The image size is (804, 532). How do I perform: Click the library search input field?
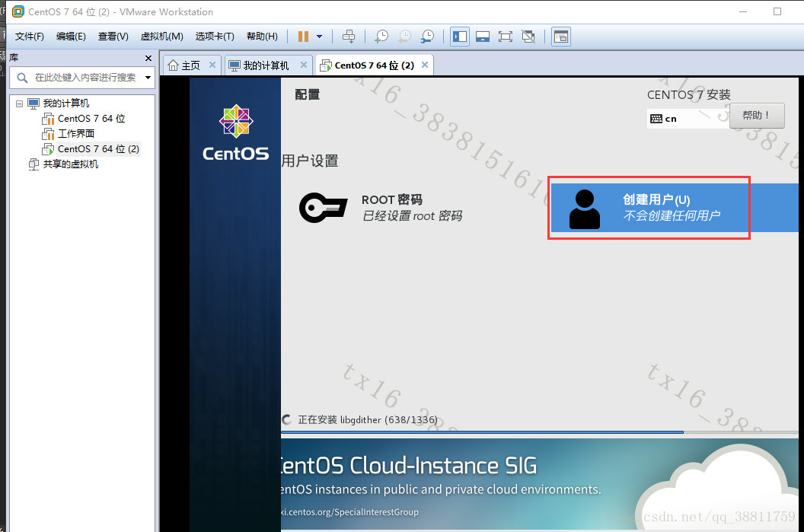[82, 78]
